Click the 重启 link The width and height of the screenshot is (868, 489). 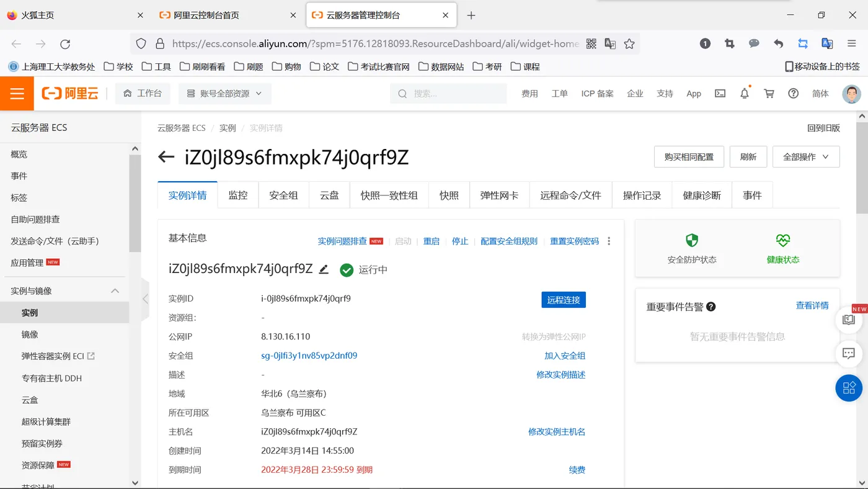click(x=432, y=241)
